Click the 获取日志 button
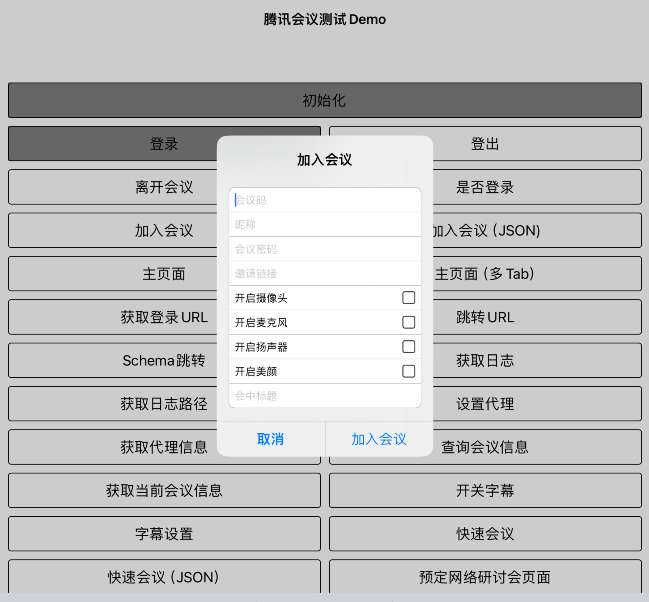Viewport: 649px width, 602px height. click(485, 360)
